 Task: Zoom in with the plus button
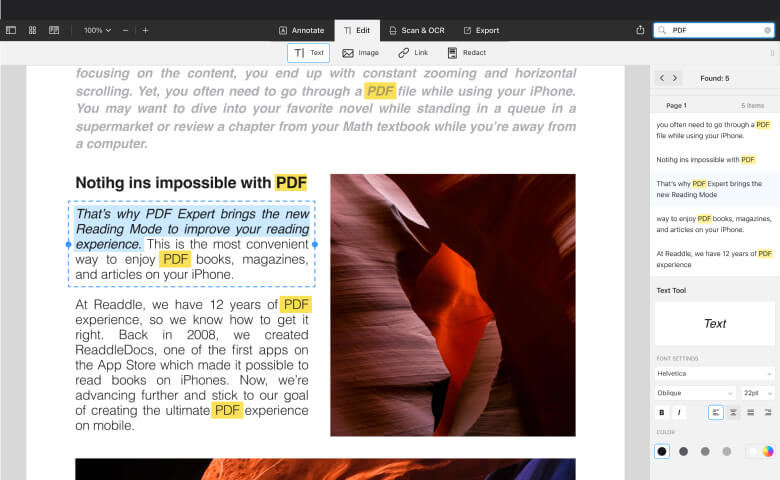click(145, 30)
